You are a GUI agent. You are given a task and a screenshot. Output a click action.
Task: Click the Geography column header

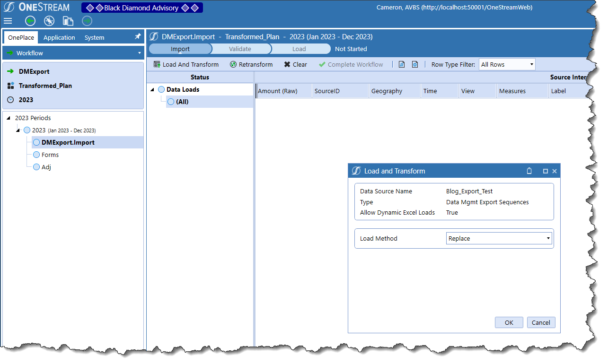395,91
